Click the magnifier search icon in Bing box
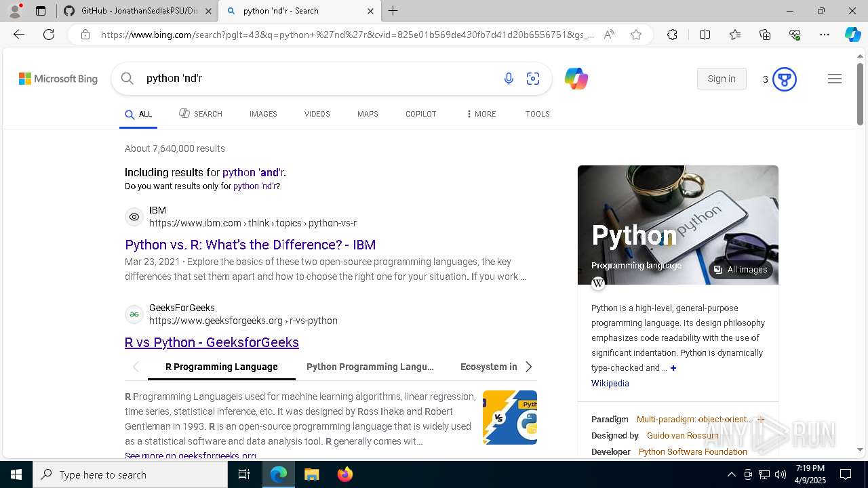Screen dimensions: 868x488 click(x=127, y=79)
